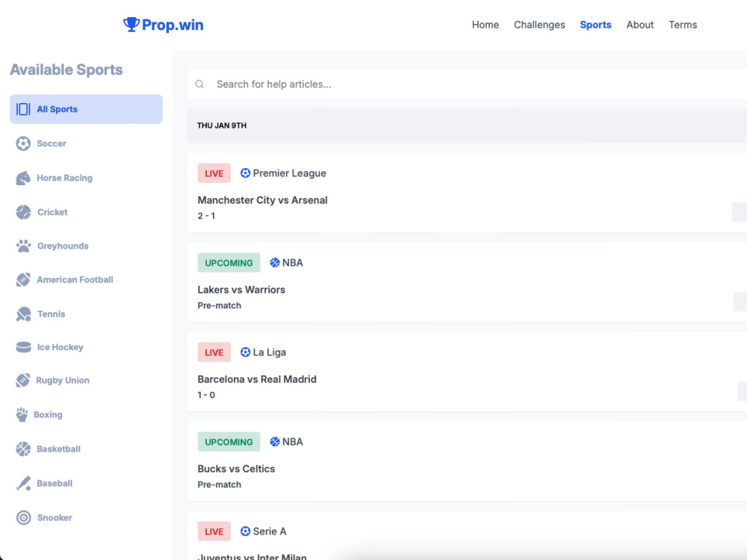
Task: Select the Sports nav item
Action: [x=595, y=25]
